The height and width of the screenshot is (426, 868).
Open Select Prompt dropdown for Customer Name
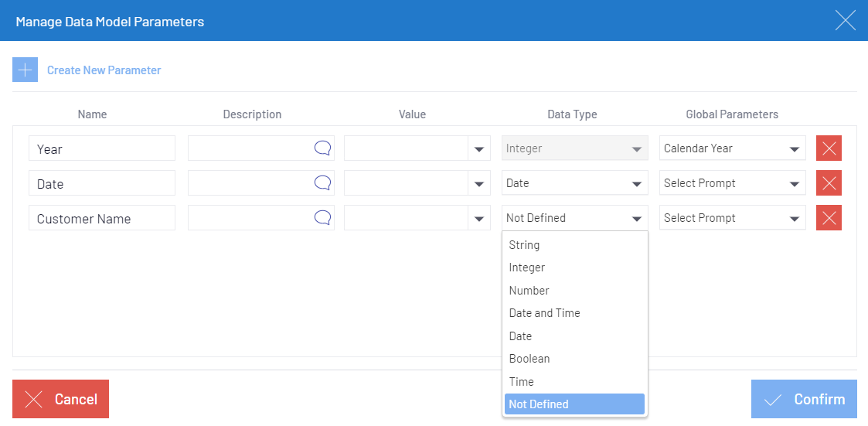pos(794,219)
